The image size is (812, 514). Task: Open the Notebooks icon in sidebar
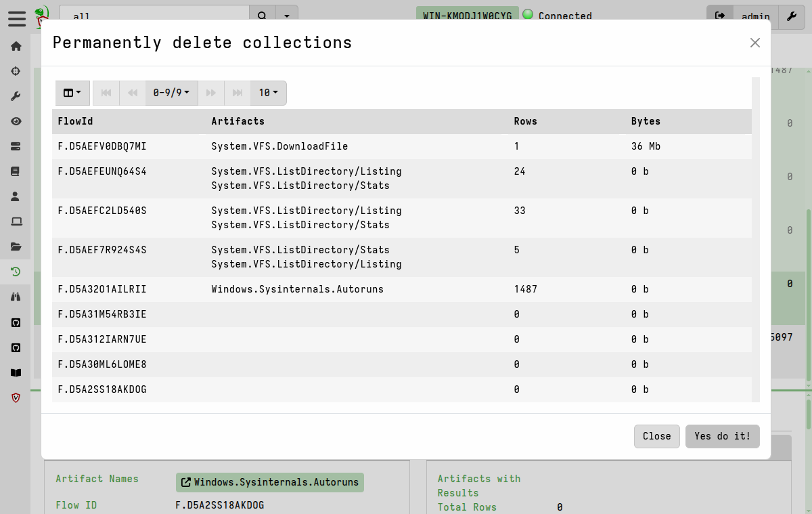pyautogui.click(x=16, y=171)
